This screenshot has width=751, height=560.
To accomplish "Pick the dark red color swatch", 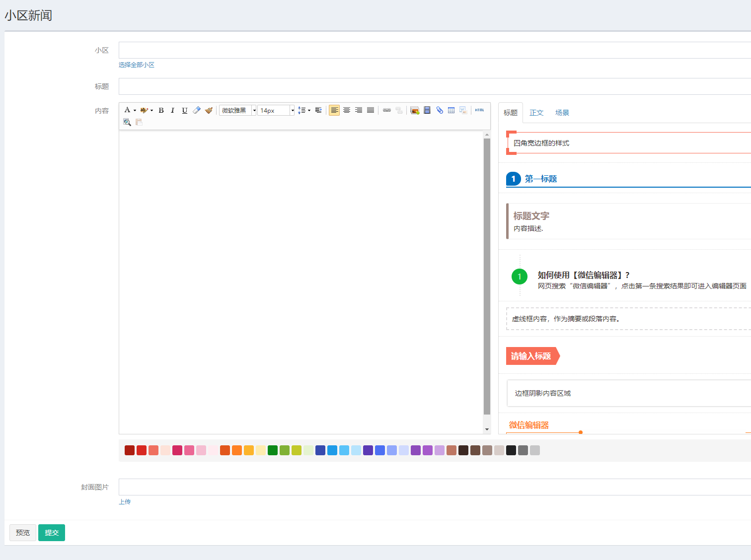I will pyautogui.click(x=130, y=450).
